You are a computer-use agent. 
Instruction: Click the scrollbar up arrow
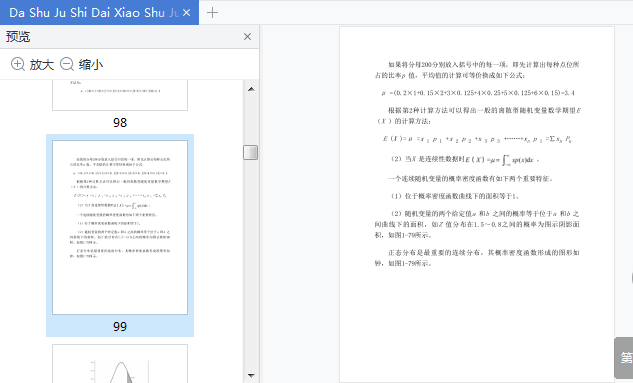[251, 89]
